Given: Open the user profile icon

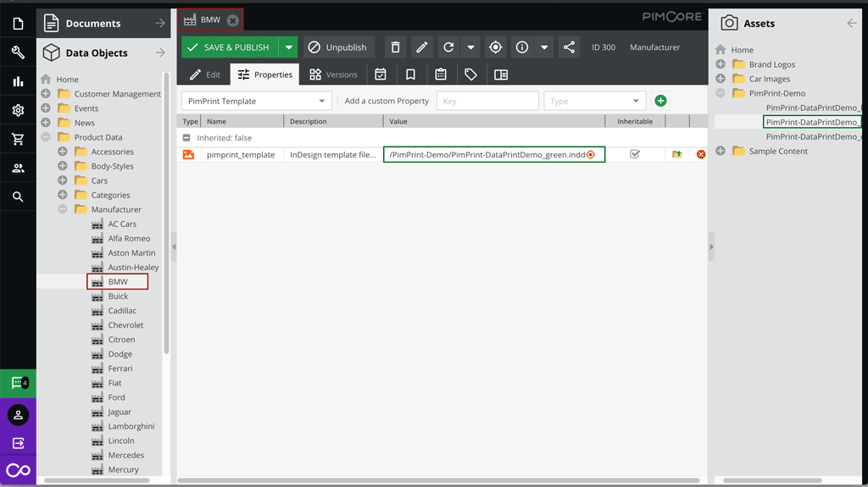Looking at the screenshot, I should [18, 415].
